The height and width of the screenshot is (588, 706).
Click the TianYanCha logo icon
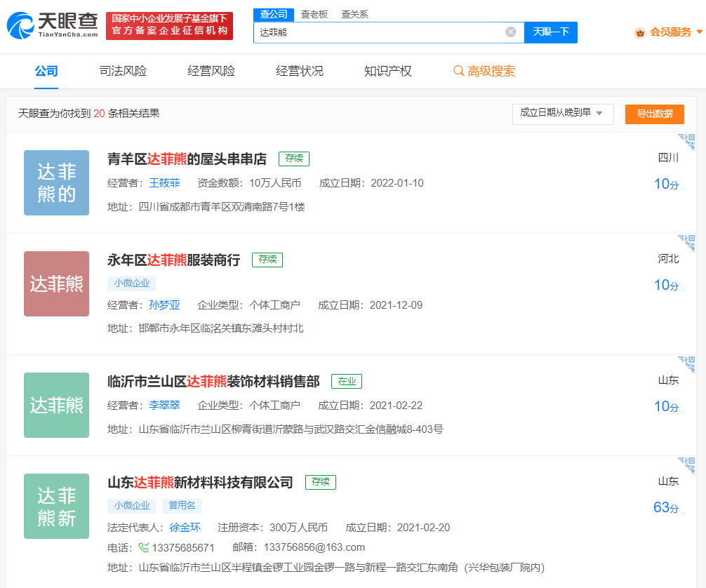click(x=21, y=26)
